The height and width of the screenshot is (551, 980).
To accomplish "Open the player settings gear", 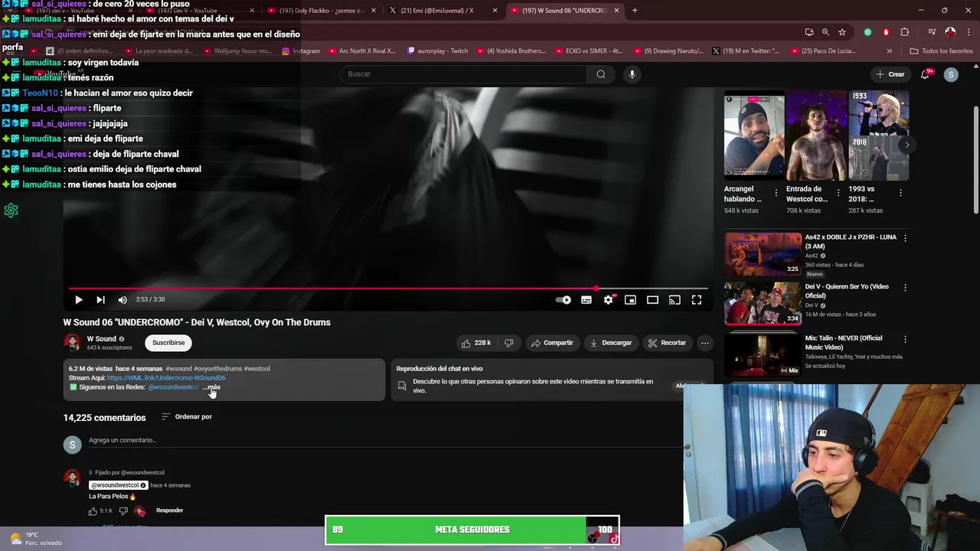I will (608, 300).
